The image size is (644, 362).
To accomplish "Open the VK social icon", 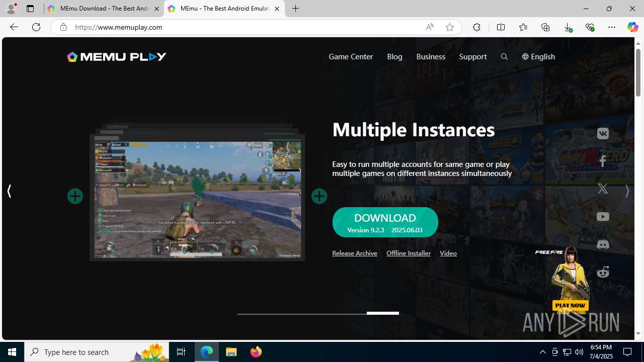I will pyautogui.click(x=603, y=134).
